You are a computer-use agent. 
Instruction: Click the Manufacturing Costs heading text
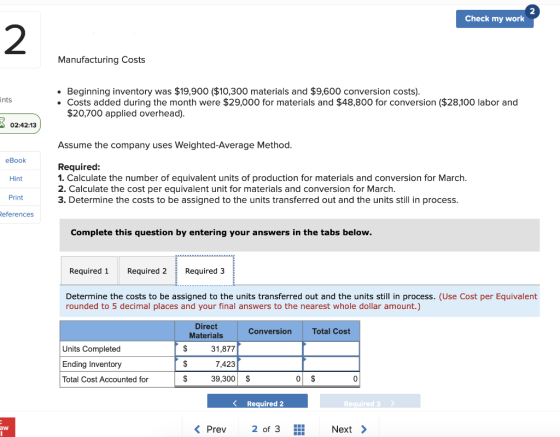tap(101, 60)
